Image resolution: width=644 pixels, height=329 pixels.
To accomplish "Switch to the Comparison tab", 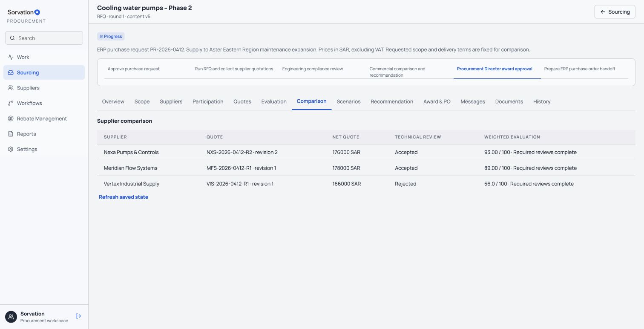I will (x=311, y=101).
